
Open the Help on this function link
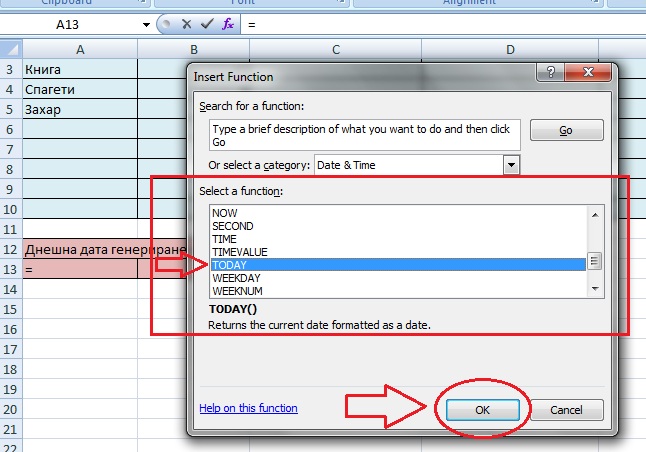248,408
